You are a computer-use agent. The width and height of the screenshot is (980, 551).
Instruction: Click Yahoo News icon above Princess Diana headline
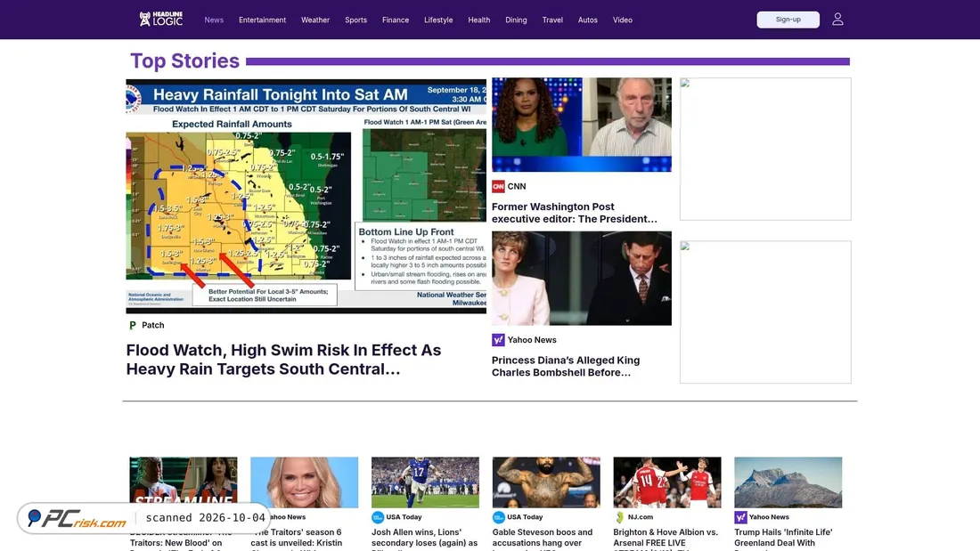pos(498,340)
